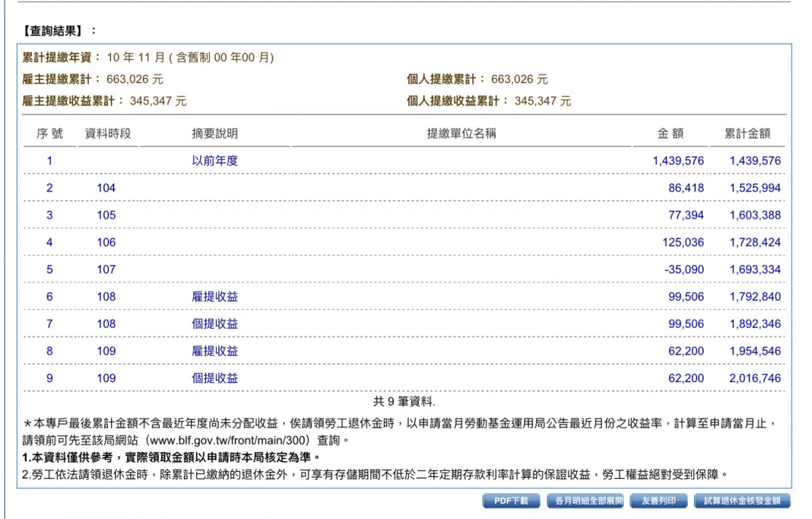Click the -35,090 amount for year 107

[x=684, y=270]
